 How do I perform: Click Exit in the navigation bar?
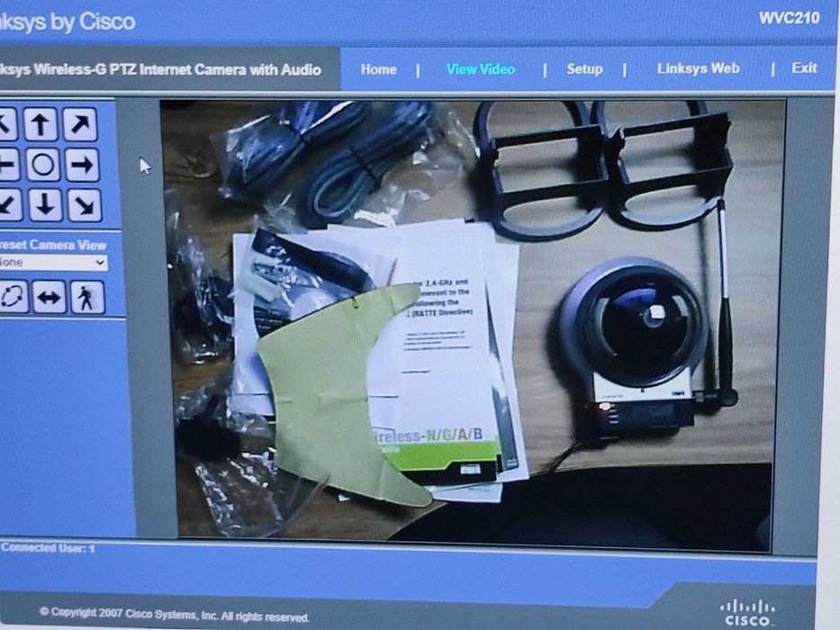point(804,68)
